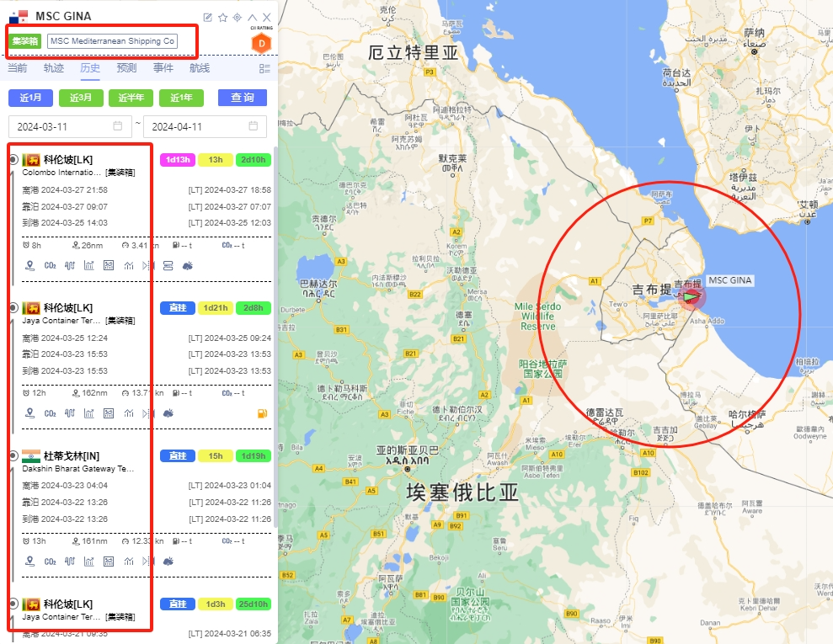Toggle the list layout icon beside the tabs
Viewport: 833px width, 644px height.
tap(264, 68)
